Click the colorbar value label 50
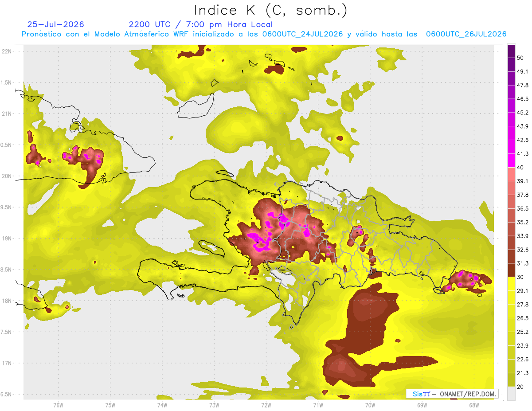The image size is (532, 411). 521,58
